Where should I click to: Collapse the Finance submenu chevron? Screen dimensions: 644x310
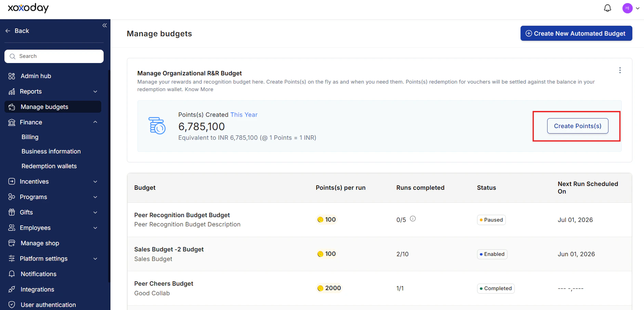(x=95, y=122)
